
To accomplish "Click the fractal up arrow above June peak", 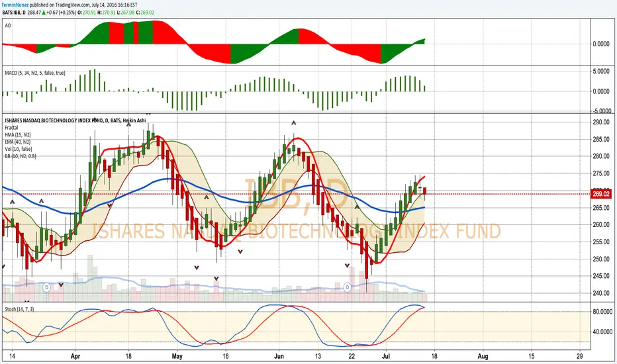I will coord(293,123).
